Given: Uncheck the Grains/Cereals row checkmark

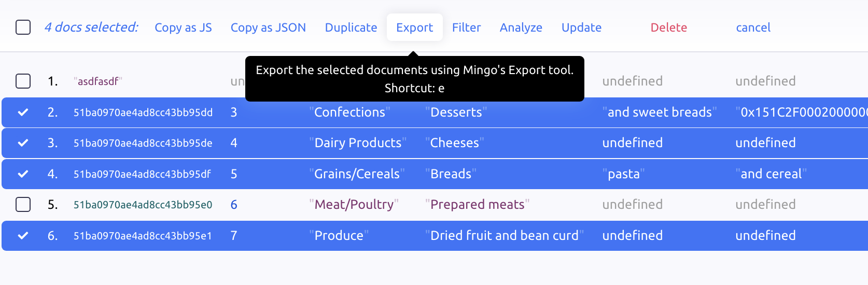Looking at the screenshot, I should click(x=23, y=174).
